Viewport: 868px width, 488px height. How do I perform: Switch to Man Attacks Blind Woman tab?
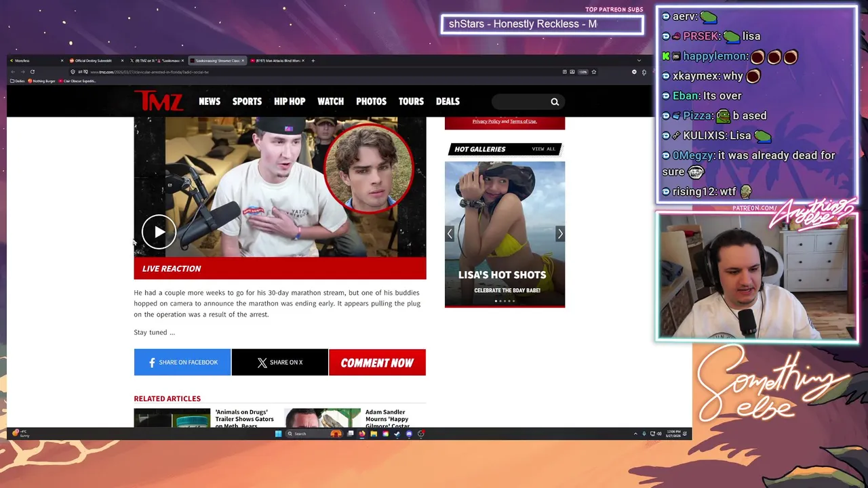(276, 60)
